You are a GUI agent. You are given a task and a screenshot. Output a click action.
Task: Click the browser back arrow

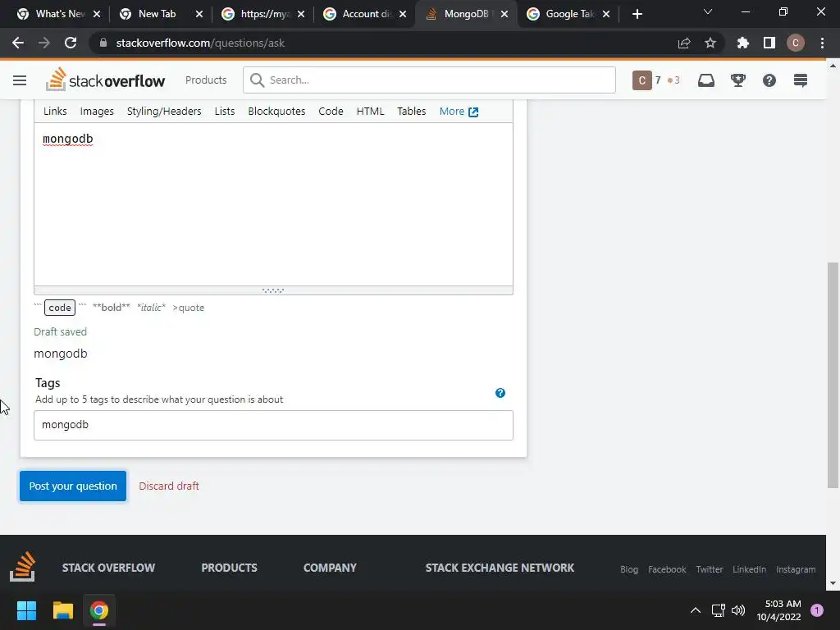click(18, 43)
